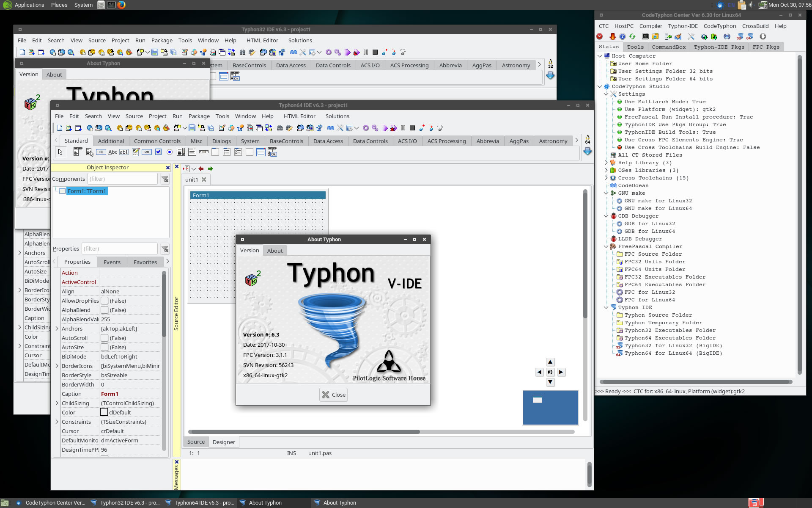Expand the Constraints property

(57, 422)
